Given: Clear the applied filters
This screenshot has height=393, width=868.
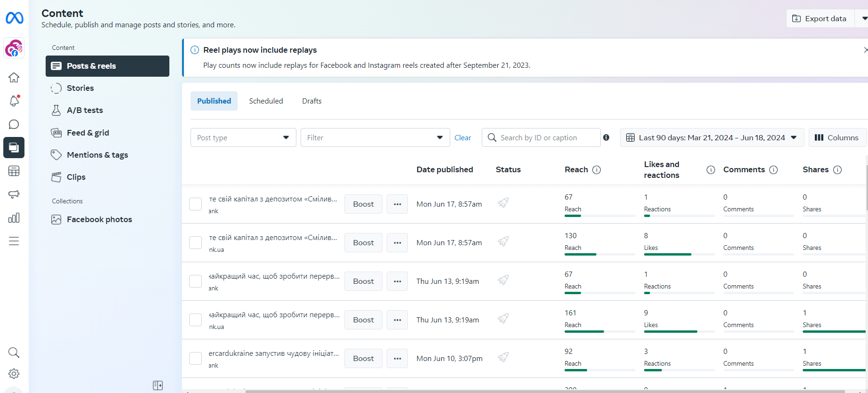Looking at the screenshot, I should (463, 137).
